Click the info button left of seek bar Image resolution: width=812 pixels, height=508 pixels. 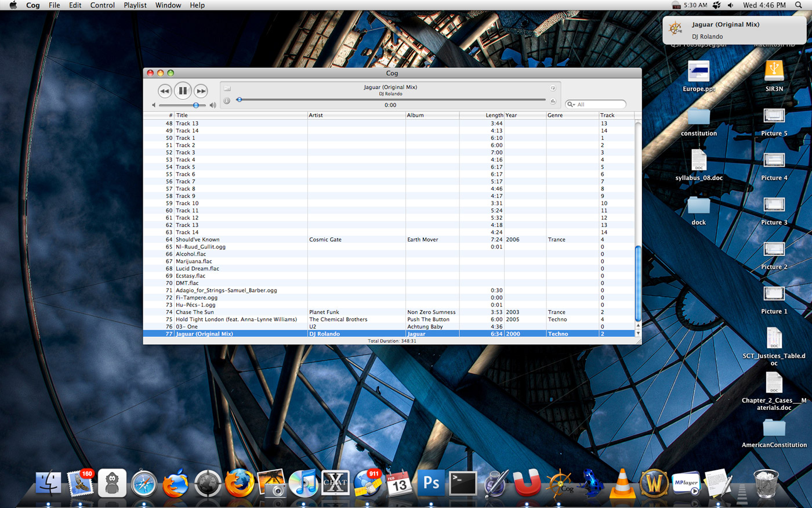click(227, 100)
